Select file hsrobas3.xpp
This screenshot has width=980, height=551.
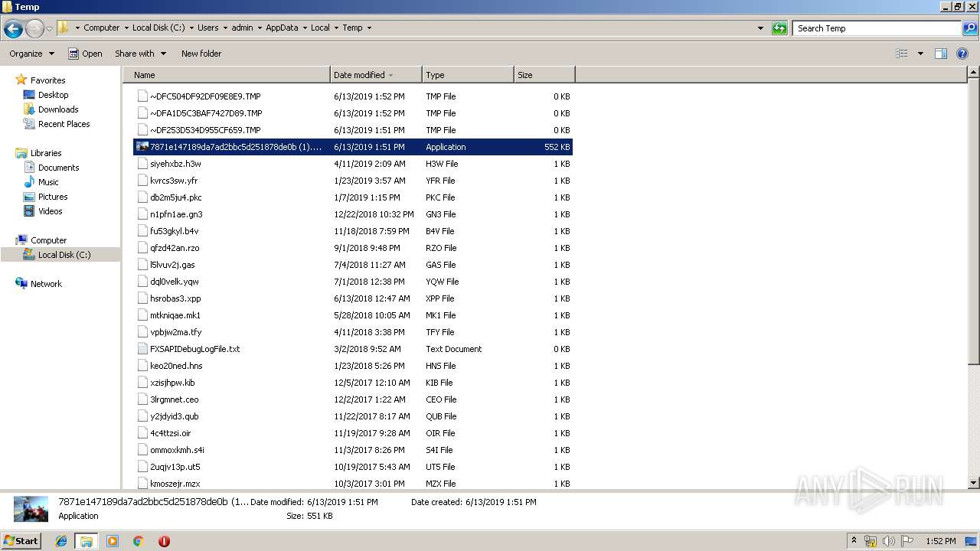point(353,298)
